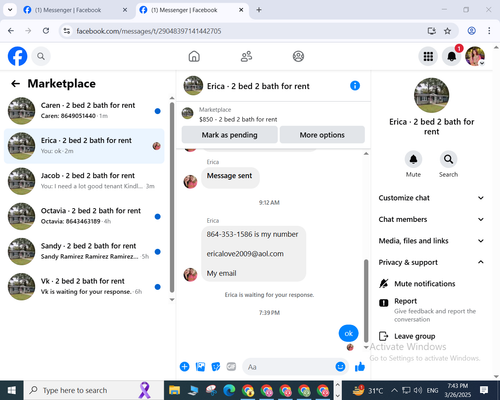The width and height of the screenshot is (500, 400).
Task: Open Windows action center notifications icon
Action: coord(484,390)
